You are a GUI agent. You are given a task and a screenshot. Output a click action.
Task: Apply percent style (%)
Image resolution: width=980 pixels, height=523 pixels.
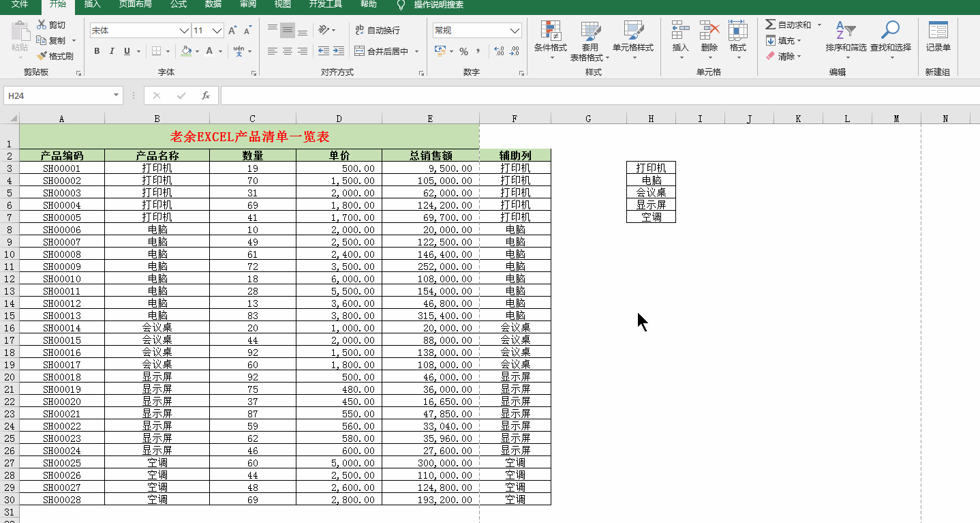click(x=463, y=51)
